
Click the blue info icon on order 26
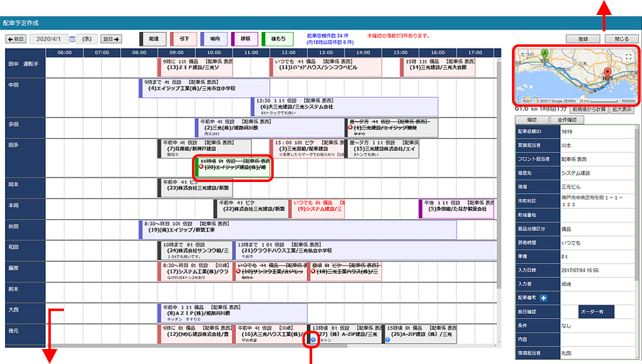(389, 340)
